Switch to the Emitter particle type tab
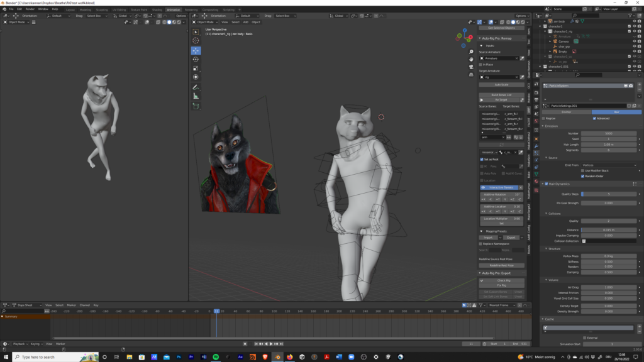The height and width of the screenshot is (362, 644). [567, 112]
